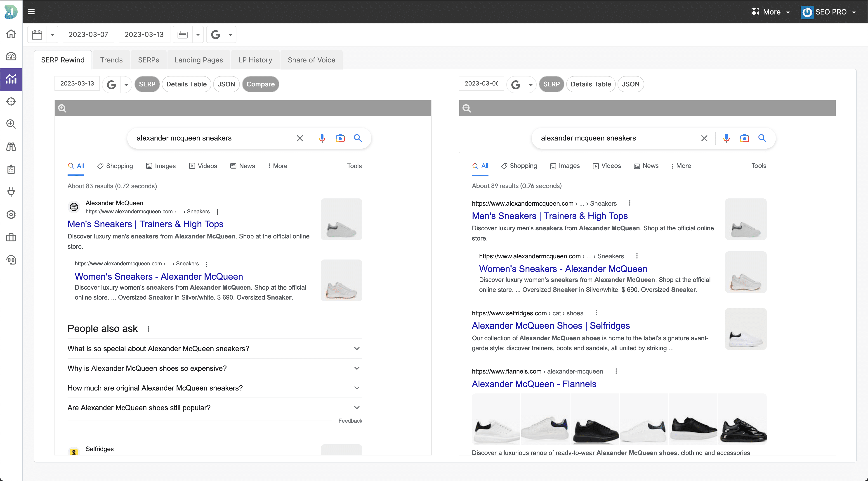Image resolution: width=868 pixels, height=481 pixels.
Task: Expand 'Why is Alexander McQueen shoes so expensive?'
Action: [x=215, y=368]
